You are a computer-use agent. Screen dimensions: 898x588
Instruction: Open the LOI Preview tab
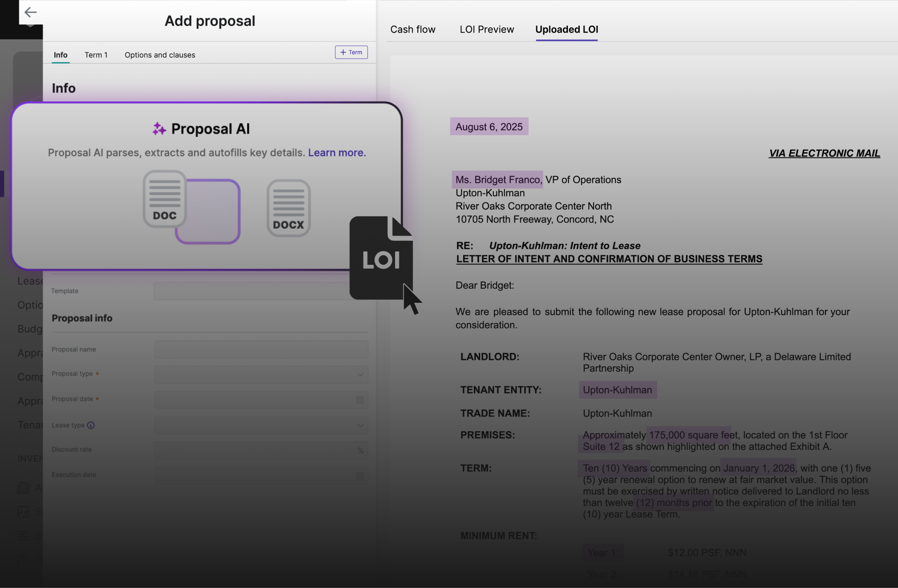[487, 30]
